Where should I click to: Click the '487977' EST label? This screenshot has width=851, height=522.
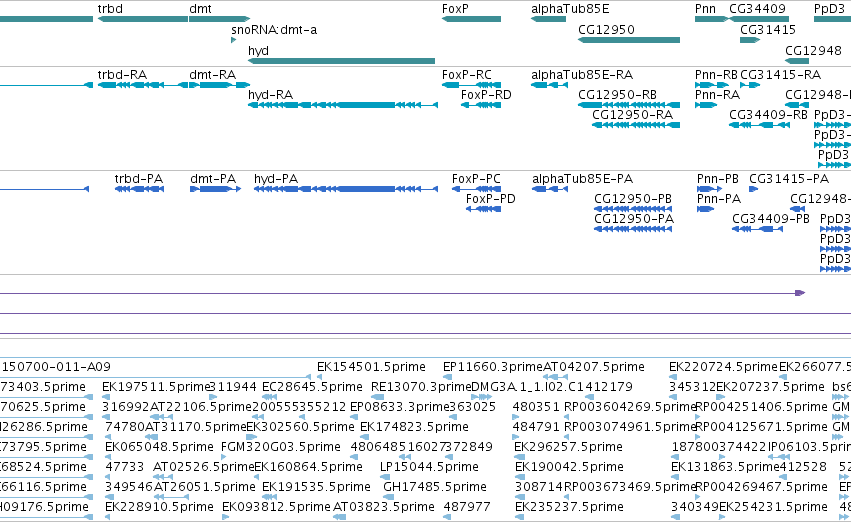pyautogui.click(x=467, y=507)
